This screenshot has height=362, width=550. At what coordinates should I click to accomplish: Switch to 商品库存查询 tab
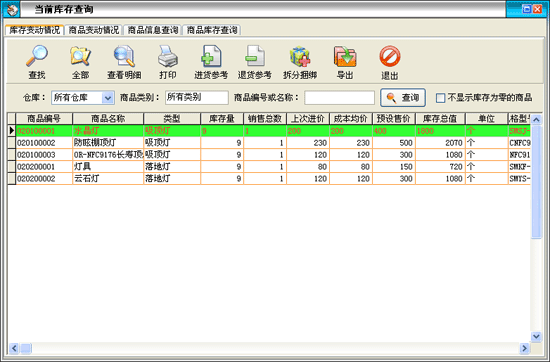click(x=212, y=30)
